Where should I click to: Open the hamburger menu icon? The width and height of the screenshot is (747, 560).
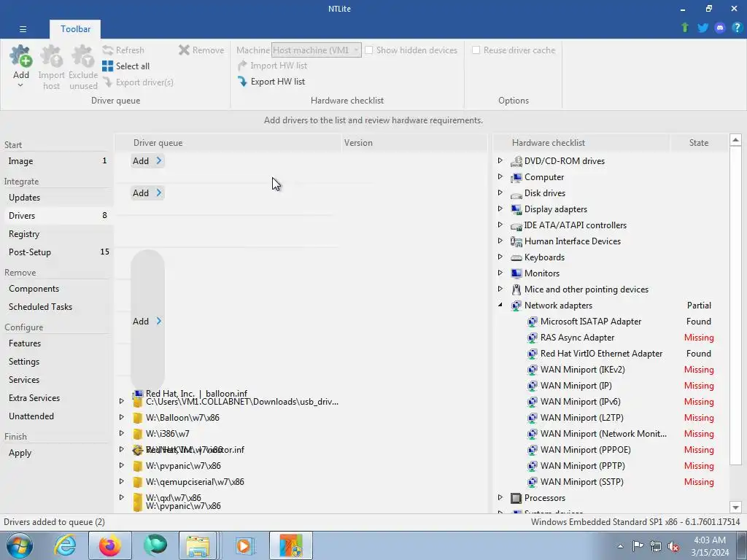pos(23,29)
